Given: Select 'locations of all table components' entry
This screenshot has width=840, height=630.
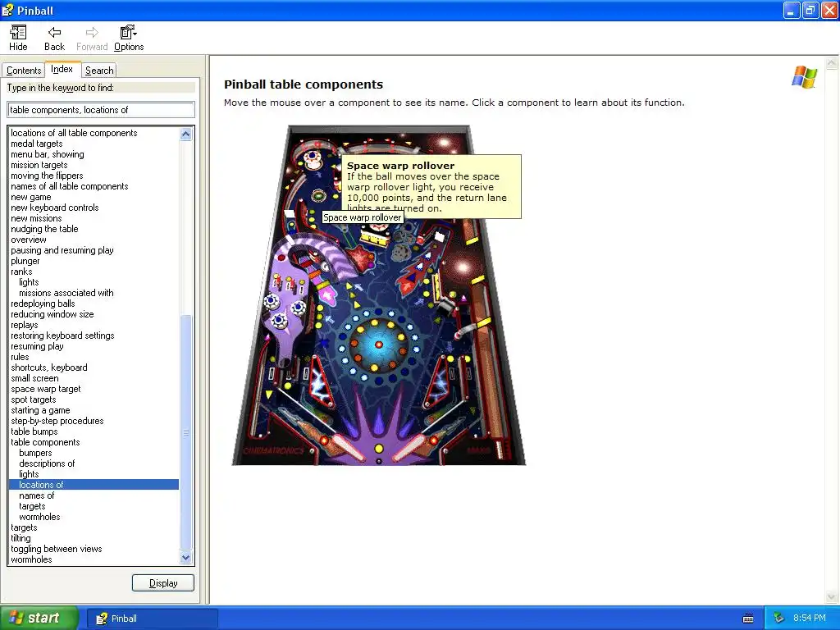Looking at the screenshot, I should tap(74, 133).
